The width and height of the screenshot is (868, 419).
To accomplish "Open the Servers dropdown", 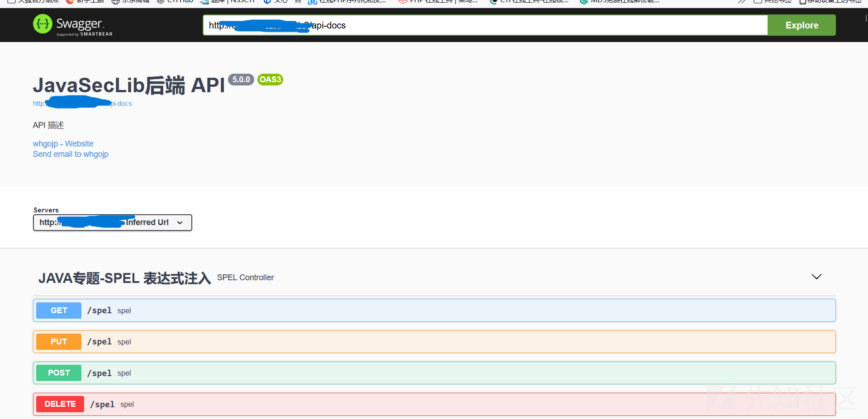I will click(113, 222).
